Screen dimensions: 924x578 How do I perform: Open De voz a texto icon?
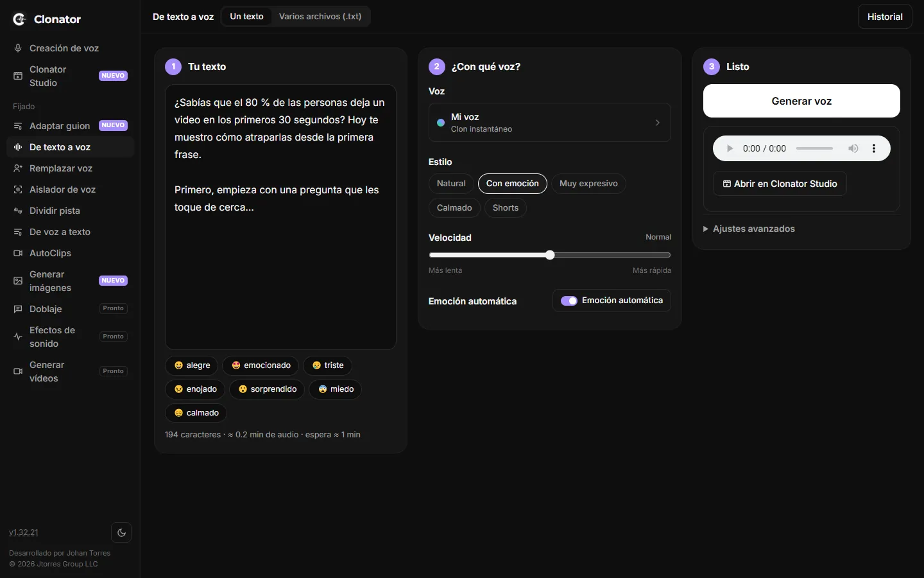(18, 232)
